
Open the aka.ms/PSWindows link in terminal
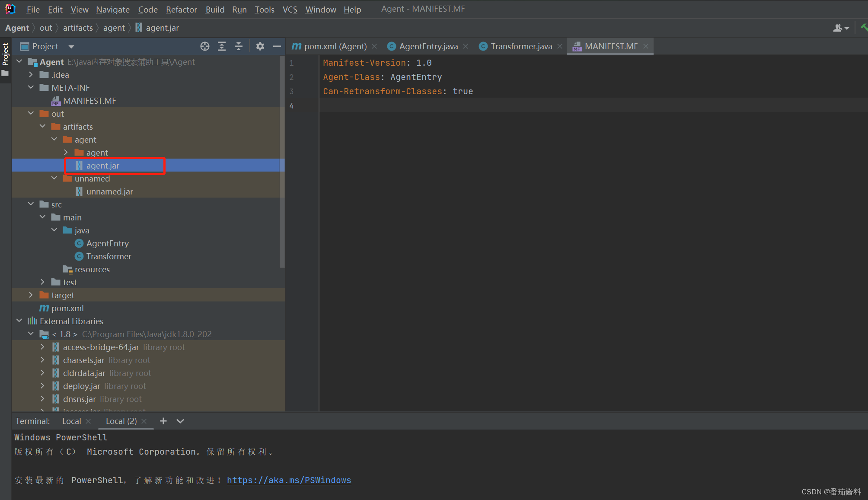(289, 480)
